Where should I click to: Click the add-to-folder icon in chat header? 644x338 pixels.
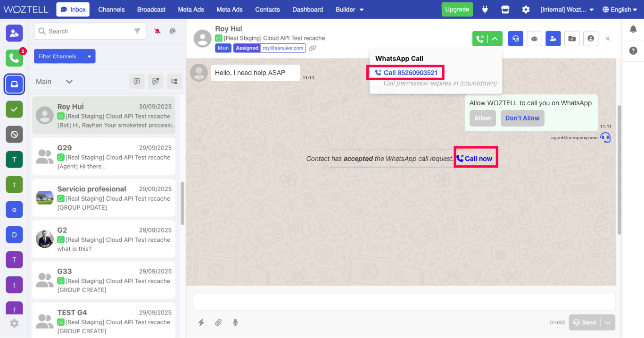click(x=571, y=39)
